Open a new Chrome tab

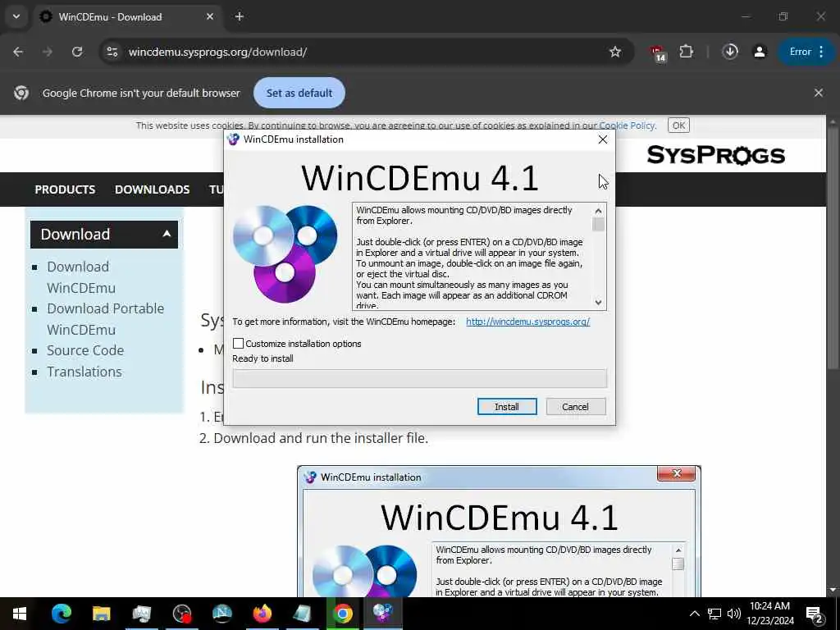click(x=240, y=16)
